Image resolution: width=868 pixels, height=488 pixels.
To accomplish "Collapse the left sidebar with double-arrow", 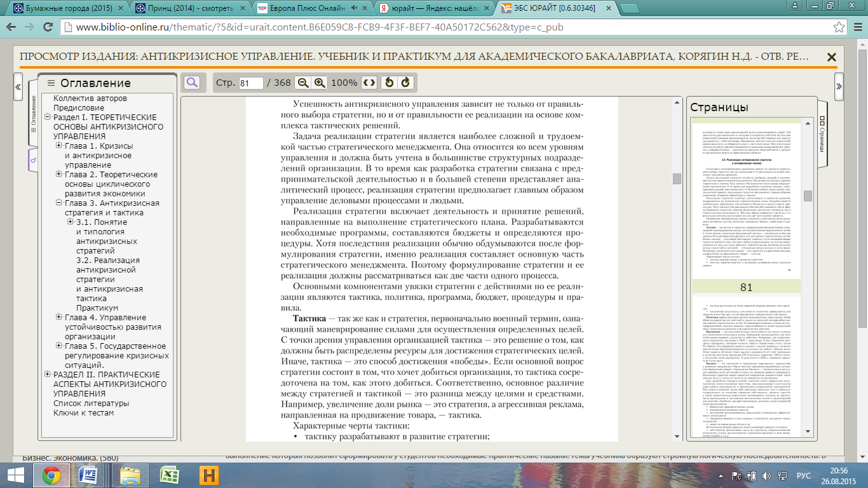I will [x=18, y=86].
